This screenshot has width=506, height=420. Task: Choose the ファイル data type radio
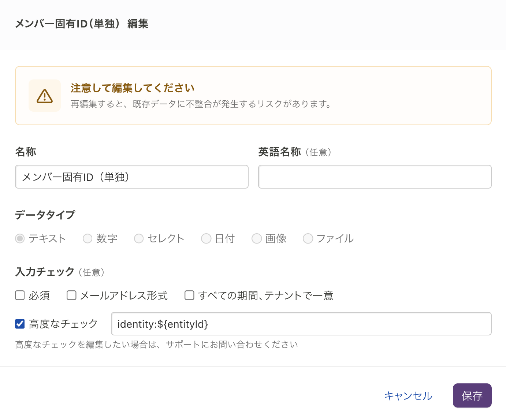pyautogui.click(x=308, y=239)
